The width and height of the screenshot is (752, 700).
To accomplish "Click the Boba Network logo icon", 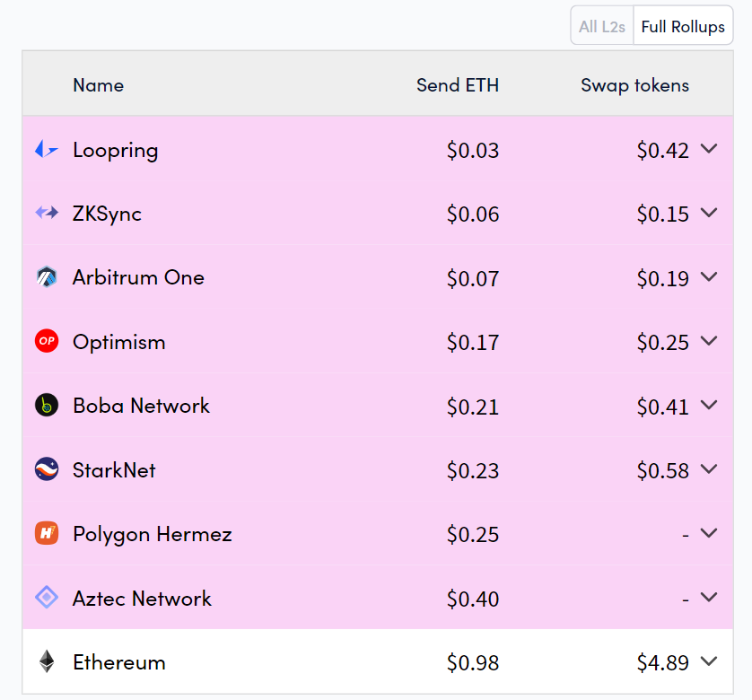I will pyautogui.click(x=47, y=406).
